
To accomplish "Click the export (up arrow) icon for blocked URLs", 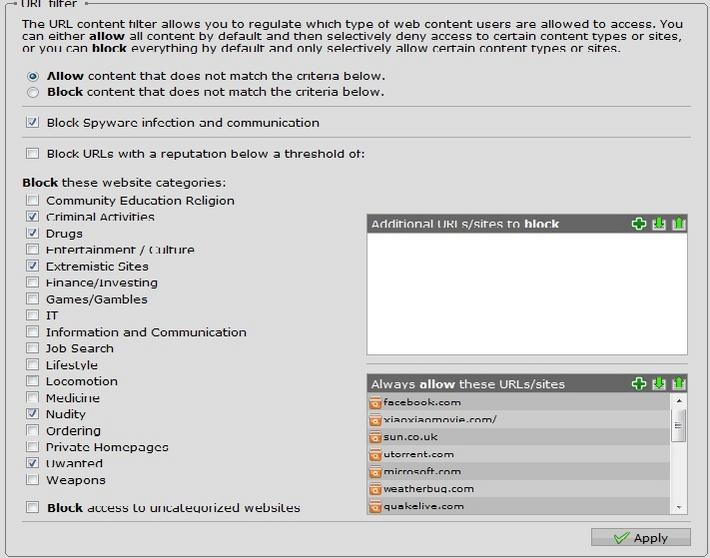I will point(678,223).
